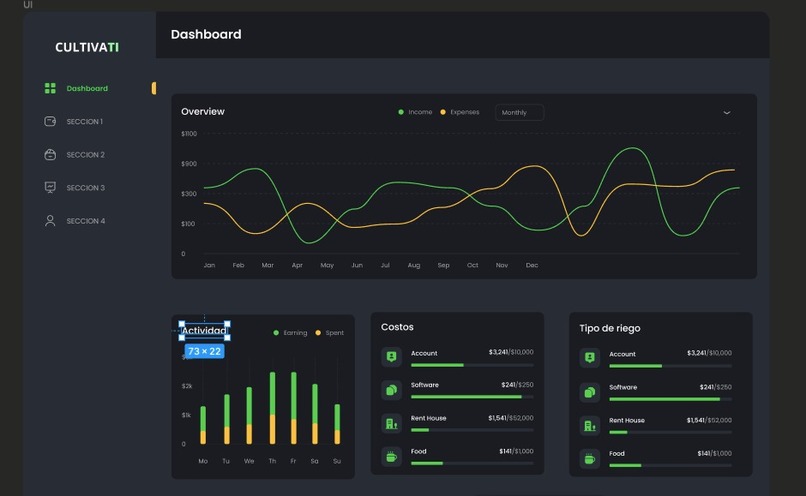
Task: Open SECCION 3 in sidebar
Action: click(x=85, y=188)
